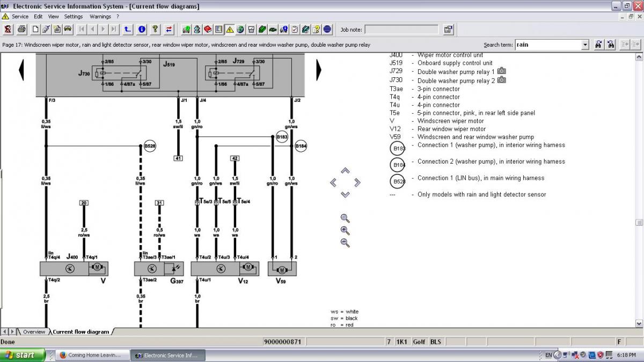Image resolution: width=644 pixels, height=362 pixels.
Task: Click the Windows Start button
Action: [23, 355]
